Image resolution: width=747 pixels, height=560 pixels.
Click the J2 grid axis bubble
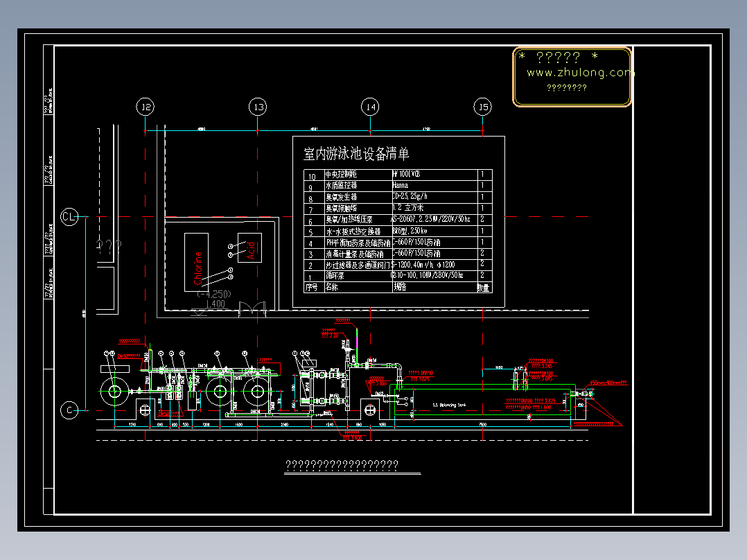pyautogui.click(x=146, y=107)
